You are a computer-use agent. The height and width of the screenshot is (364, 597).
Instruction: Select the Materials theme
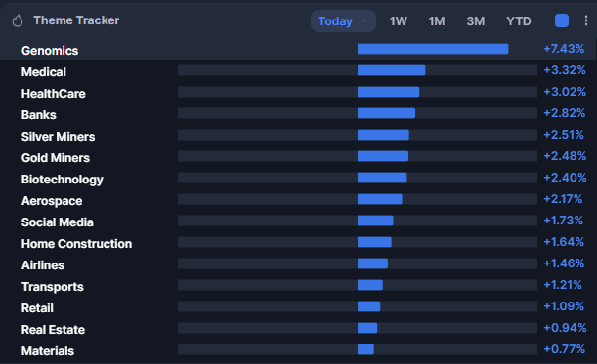coord(48,351)
